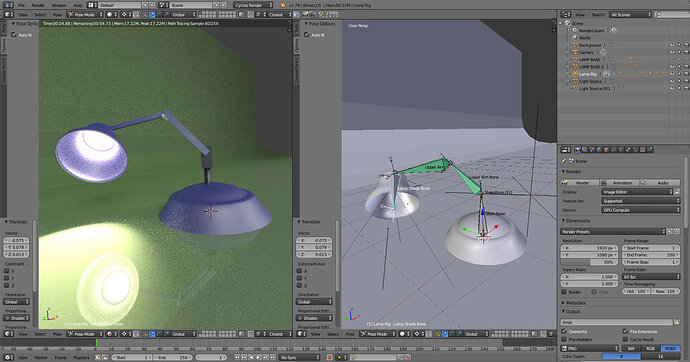Viewport: 690px width, 362px height.
Task: Open All Scenes display dropdown in outliner
Action: [630, 15]
